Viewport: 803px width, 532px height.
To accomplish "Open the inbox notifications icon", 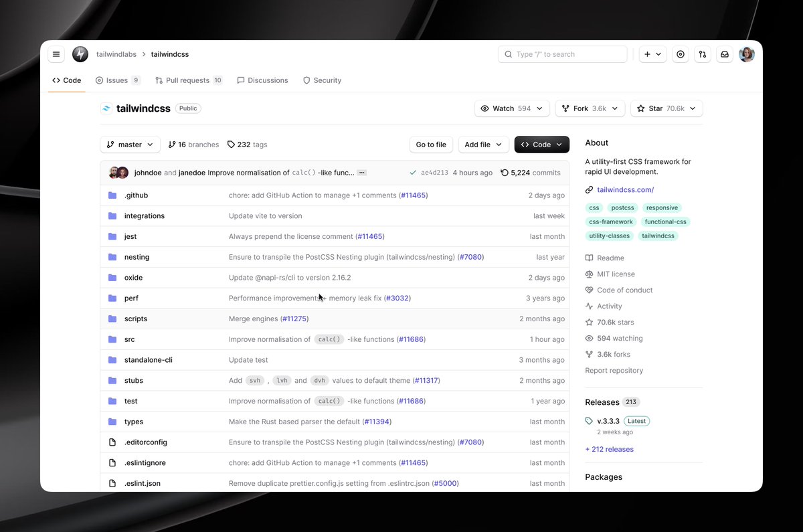I will tap(724, 54).
